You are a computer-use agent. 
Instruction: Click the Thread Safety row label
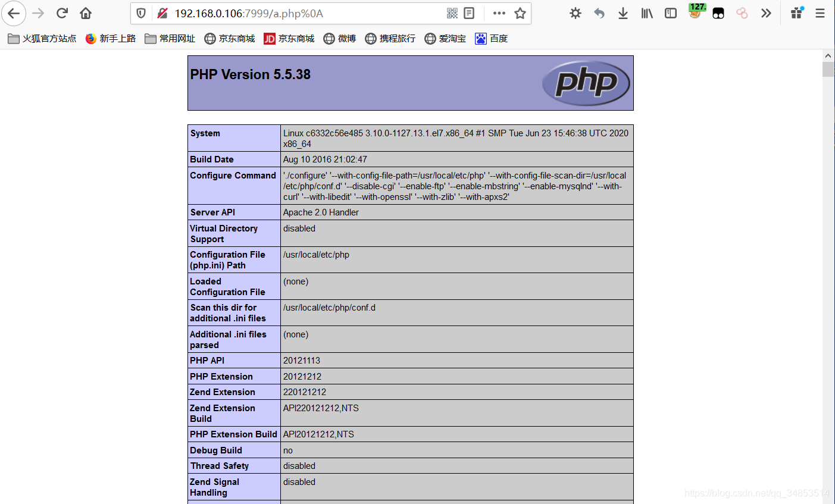220,466
